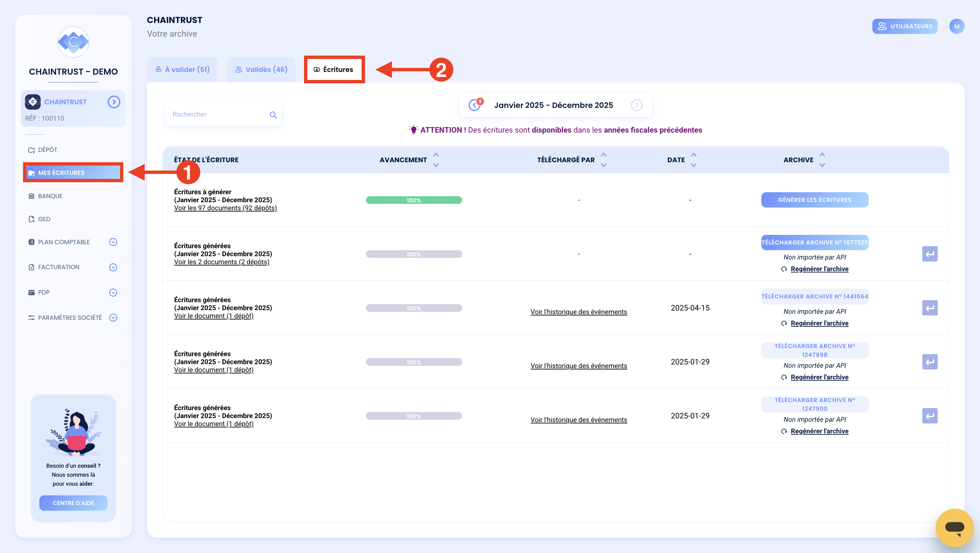Download archive N° 1247900
Image resolution: width=980 pixels, height=553 pixels.
pyautogui.click(x=815, y=404)
